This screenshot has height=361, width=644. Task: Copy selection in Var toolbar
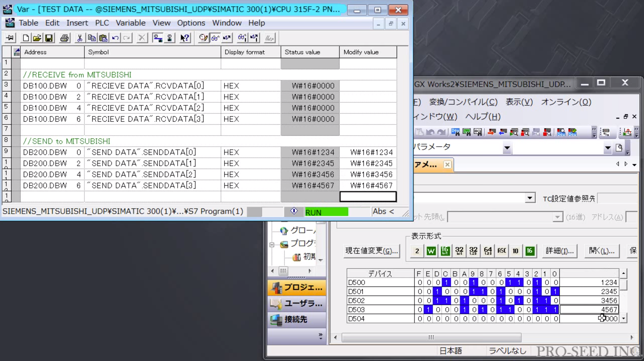91,38
